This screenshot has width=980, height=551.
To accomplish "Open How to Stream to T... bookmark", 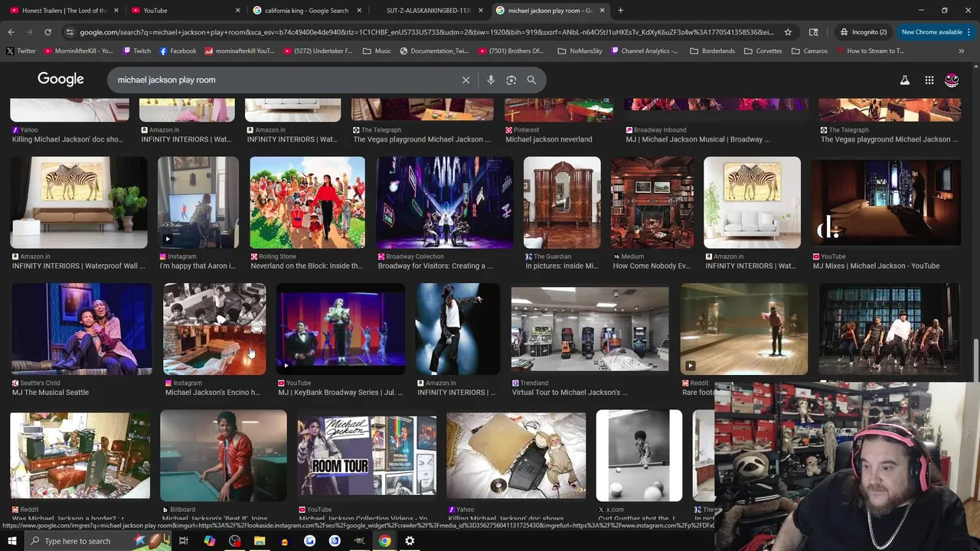I will tap(870, 51).
